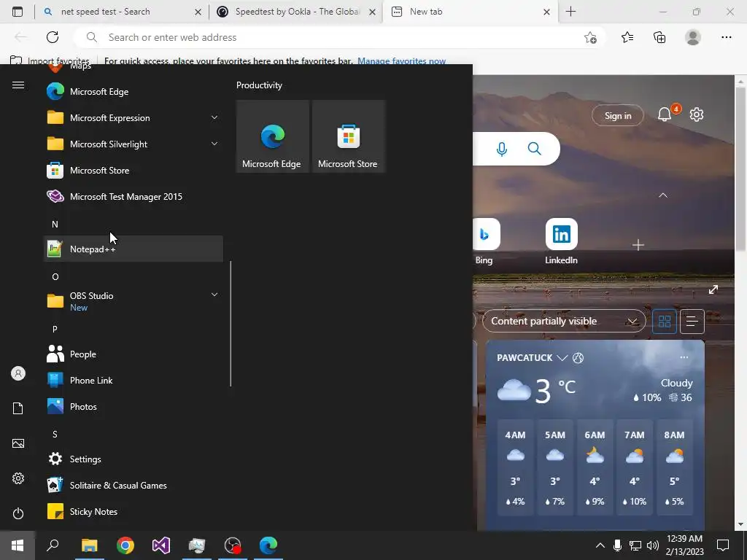This screenshot has height=560, width=747.
Task: Open Visual Studio from taskbar
Action: click(161, 545)
